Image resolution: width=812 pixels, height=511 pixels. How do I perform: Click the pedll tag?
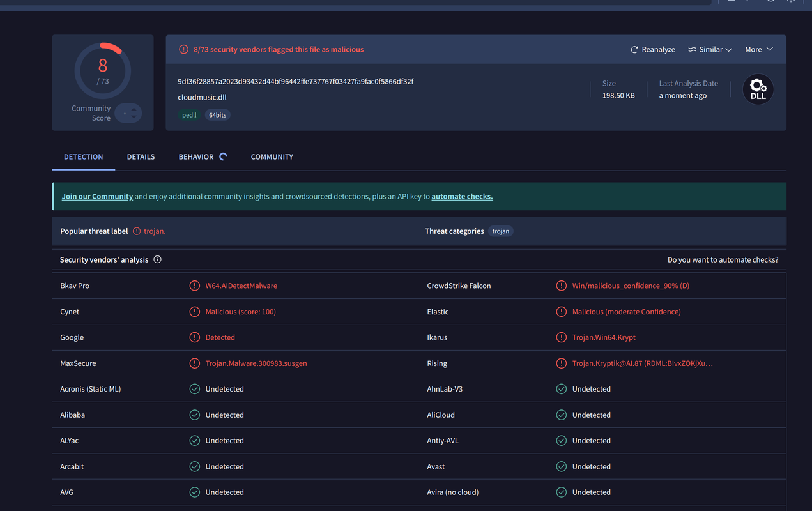[x=189, y=115]
